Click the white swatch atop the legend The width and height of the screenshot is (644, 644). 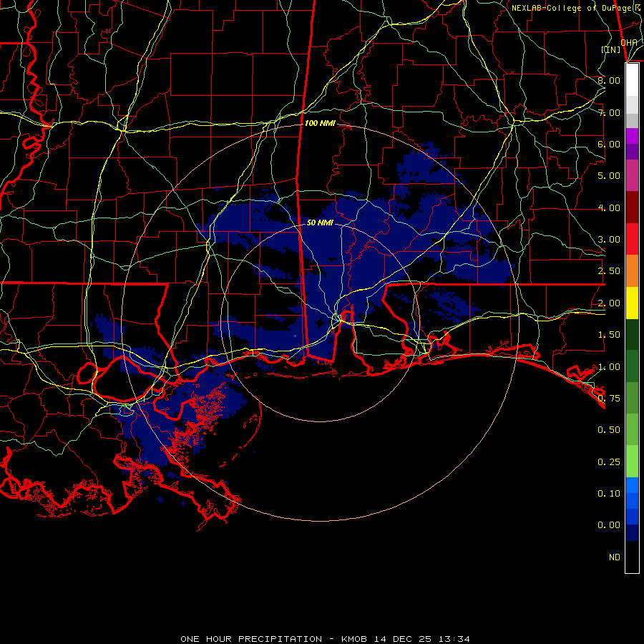point(632,79)
